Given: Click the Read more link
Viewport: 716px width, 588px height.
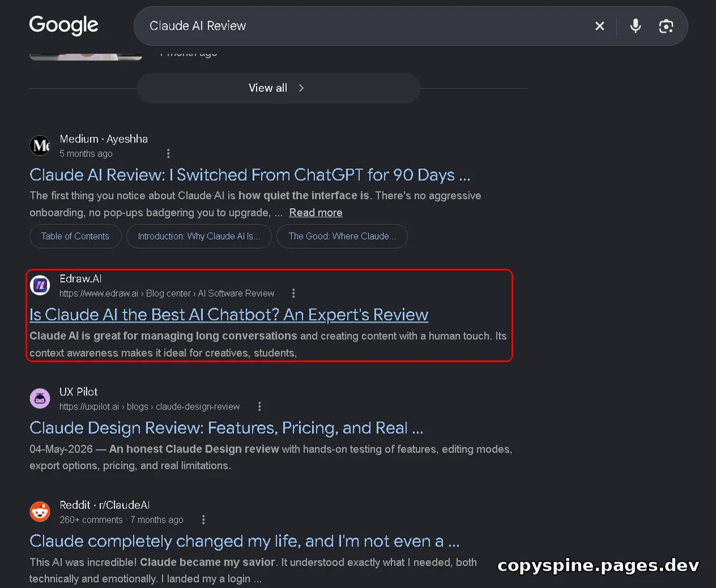Looking at the screenshot, I should [316, 212].
